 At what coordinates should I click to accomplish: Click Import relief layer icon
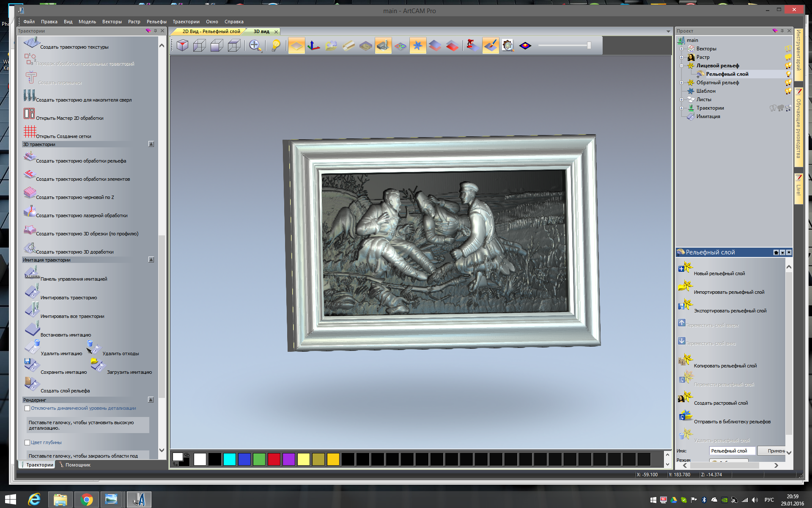tap(685, 287)
